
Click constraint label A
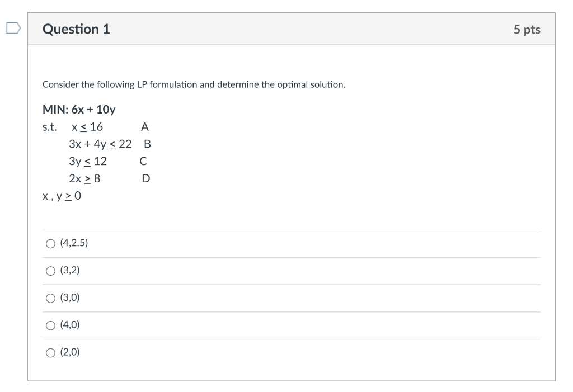[x=144, y=126]
